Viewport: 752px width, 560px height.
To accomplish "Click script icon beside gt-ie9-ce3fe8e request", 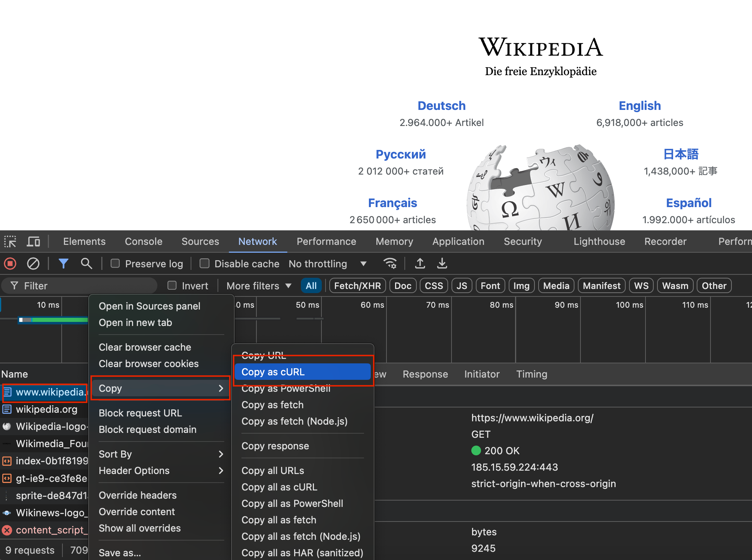I will pyautogui.click(x=7, y=478).
